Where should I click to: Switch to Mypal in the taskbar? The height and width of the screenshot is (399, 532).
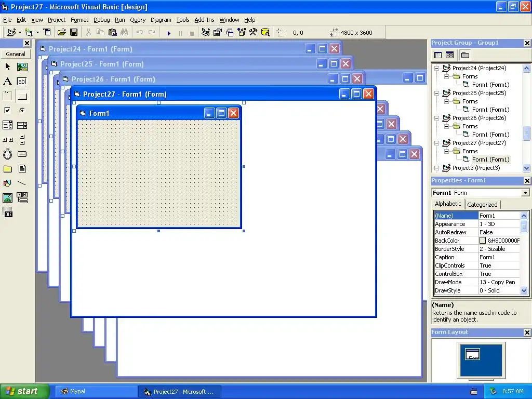[x=96, y=392]
